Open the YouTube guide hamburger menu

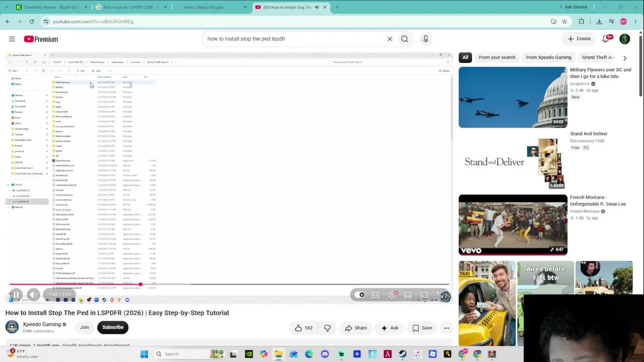tap(12, 39)
